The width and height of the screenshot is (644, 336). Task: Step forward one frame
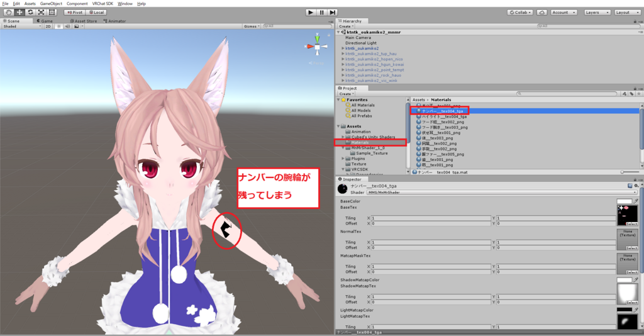coord(333,13)
